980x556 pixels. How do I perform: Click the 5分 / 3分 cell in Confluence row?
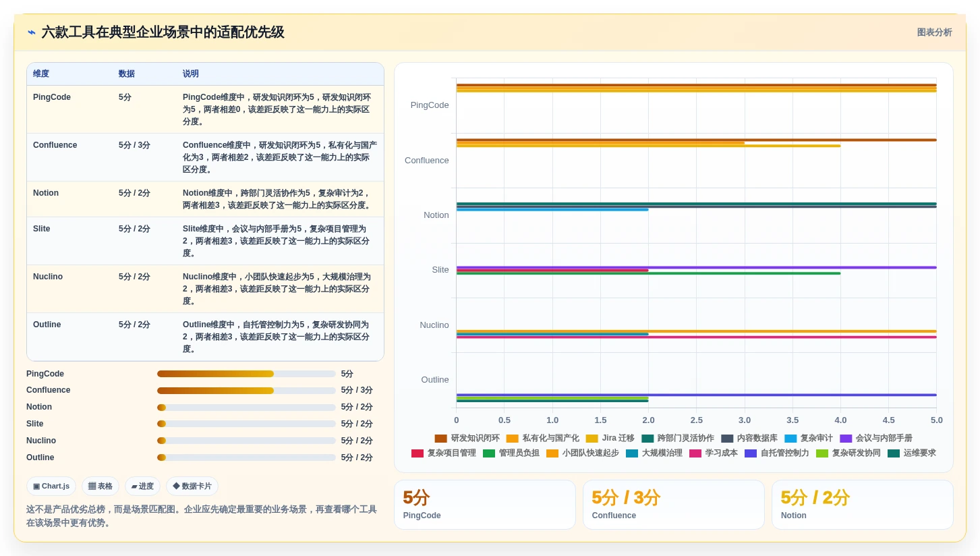(x=135, y=145)
